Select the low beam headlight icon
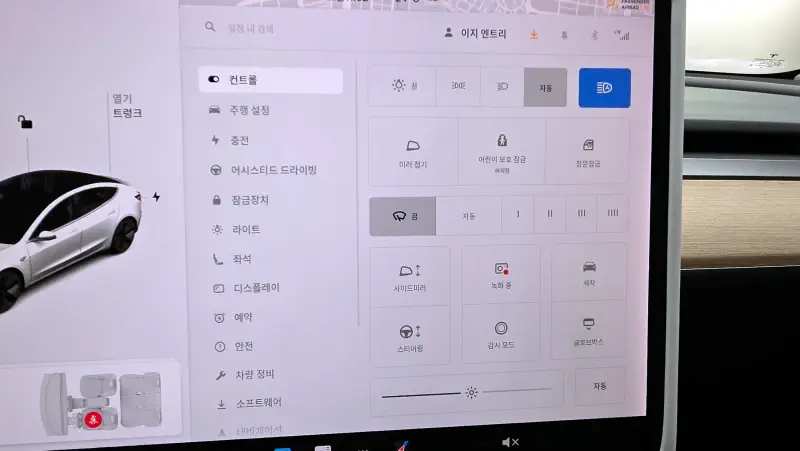This screenshot has height=451, width=800. pos(502,87)
